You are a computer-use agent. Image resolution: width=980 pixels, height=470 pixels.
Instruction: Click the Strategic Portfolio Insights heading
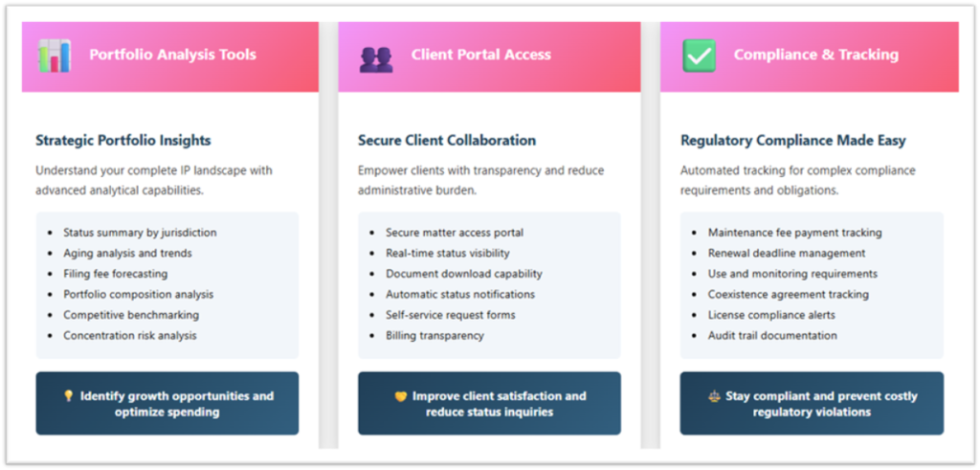point(123,141)
